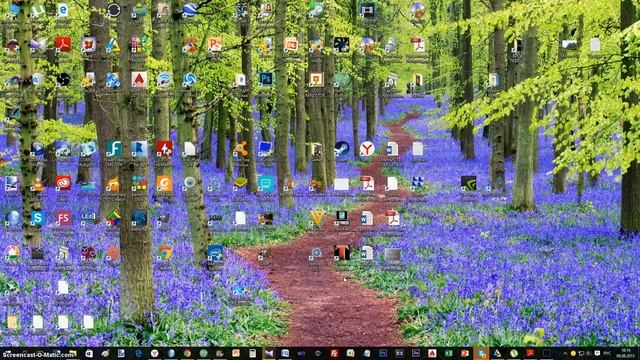This screenshot has height=360, width=640.
Task: Open the Photoshop Ps desktop shortcut
Action: [x=266, y=79]
